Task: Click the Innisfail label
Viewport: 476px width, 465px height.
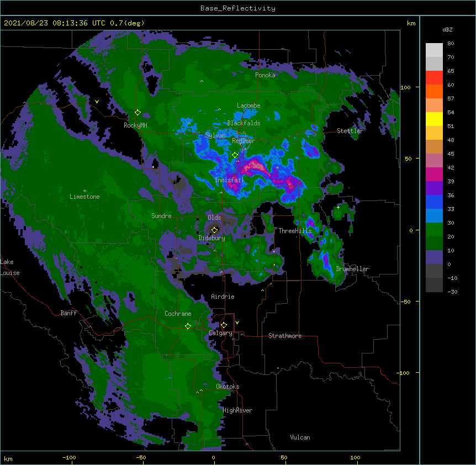Action: click(230, 180)
